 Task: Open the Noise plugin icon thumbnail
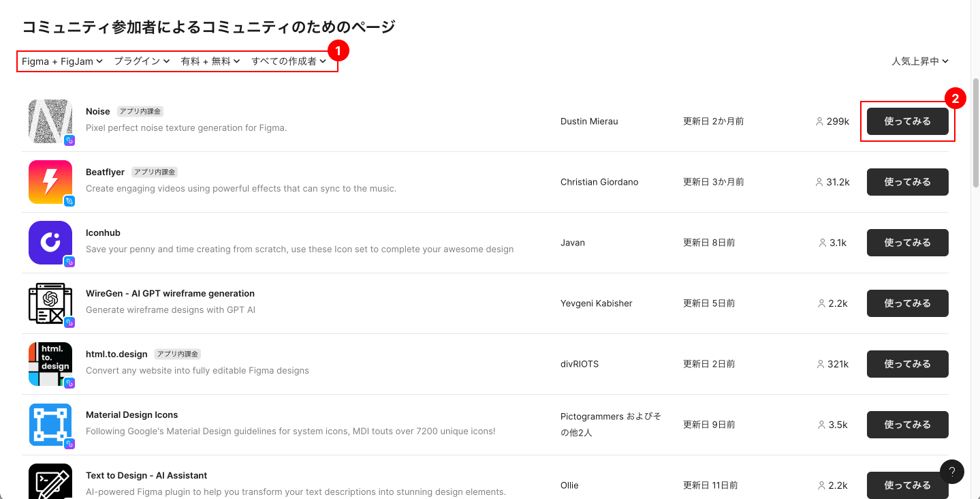[x=50, y=121]
